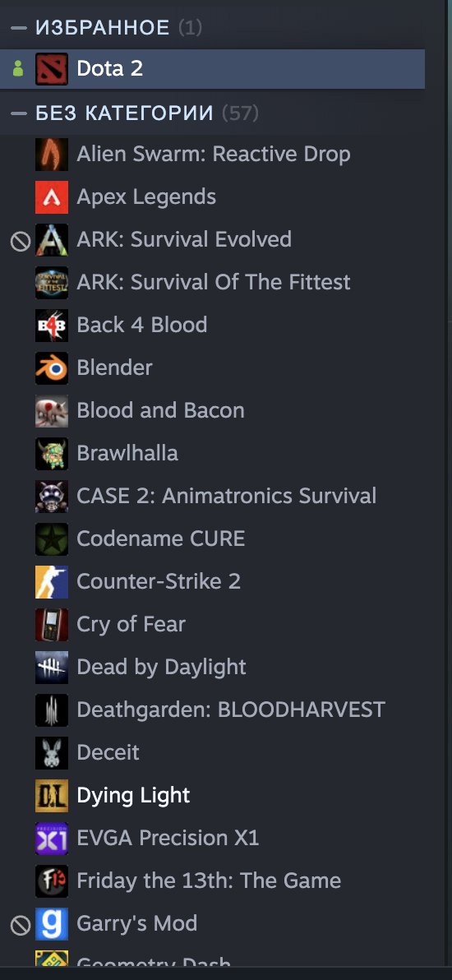Image resolution: width=452 pixels, height=980 pixels.
Task: Click the Garry's Mod blue g icon
Action: 52,923
